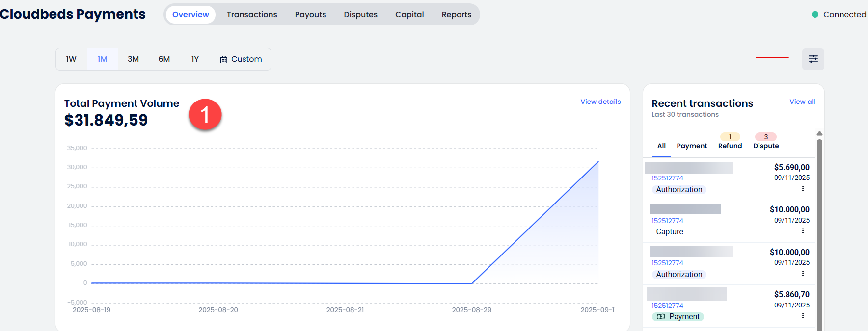868x331 pixels.
Task: Filter recent transactions by Dispute
Action: 766,146
